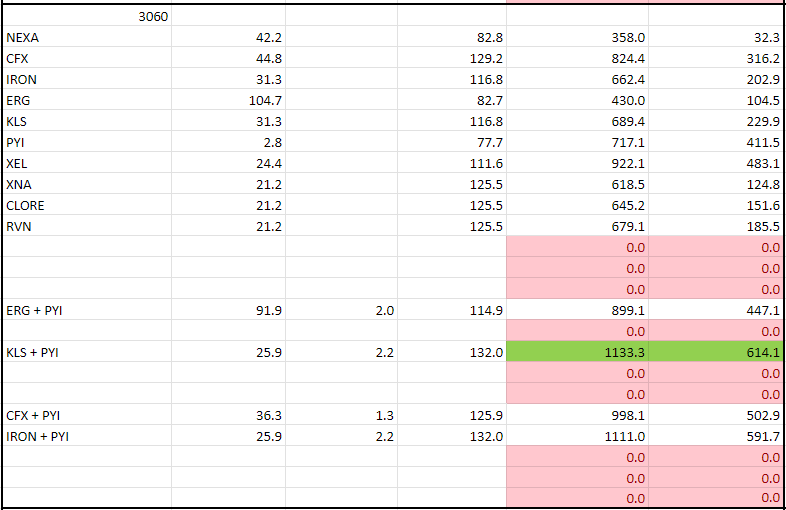This screenshot has width=786, height=510.
Task: Select NEXA value 32.3
Action: pos(716,37)
